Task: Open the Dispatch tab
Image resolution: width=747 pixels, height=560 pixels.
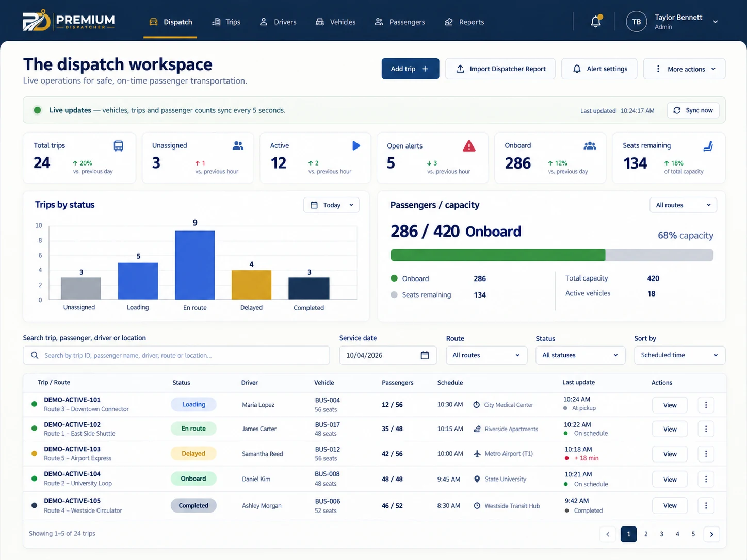Action: coord(171,22)
